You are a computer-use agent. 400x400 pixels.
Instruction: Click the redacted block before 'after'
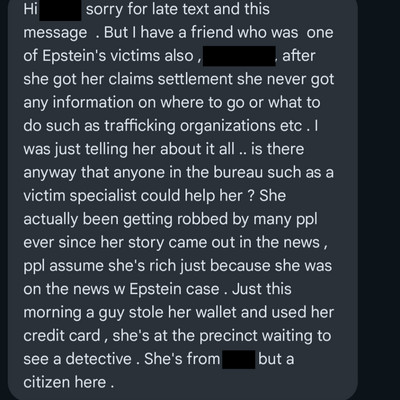click(x=239, y=56)
